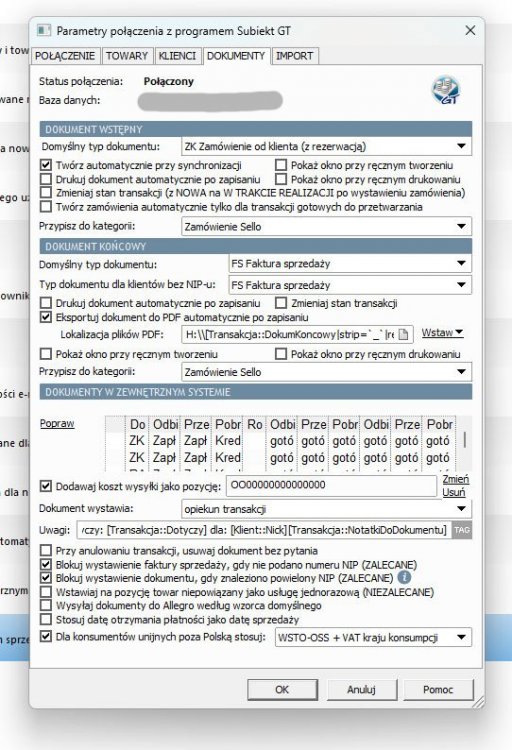Click the TAG button next to Uwagi field
512x750 pixels.
[x=462, y=530]
